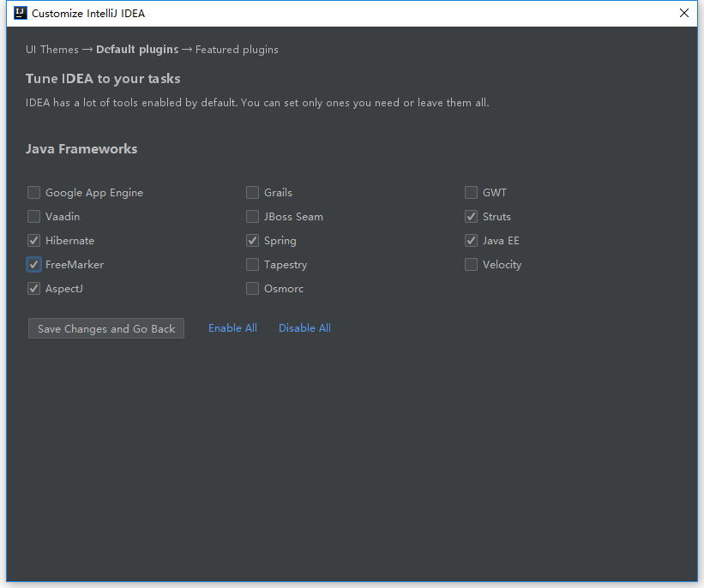Go to the UI Themes step
Screen dimensions: 704x588
(52, 50)
